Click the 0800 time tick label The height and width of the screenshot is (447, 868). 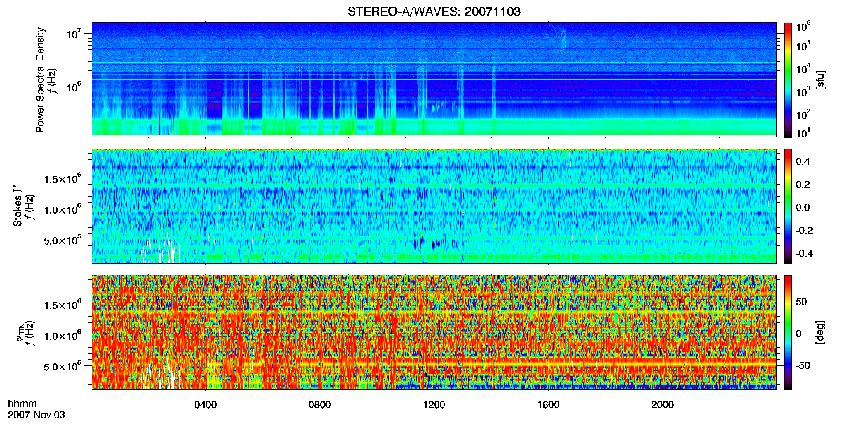click(320, 405)
